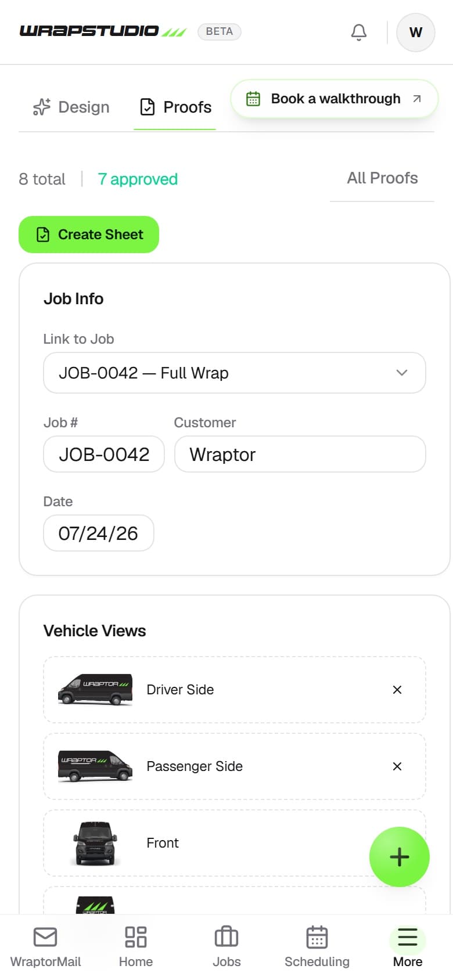Image resolution: width=453 pixels, height=980 pixels.
Task: Click the Create Sheet button
Action: (89, 235)
